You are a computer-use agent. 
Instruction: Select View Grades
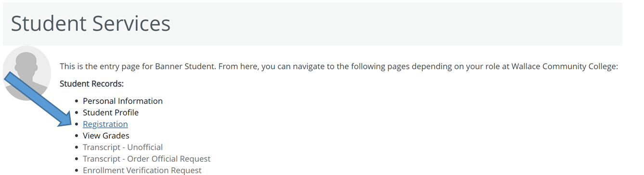point(106,135)
